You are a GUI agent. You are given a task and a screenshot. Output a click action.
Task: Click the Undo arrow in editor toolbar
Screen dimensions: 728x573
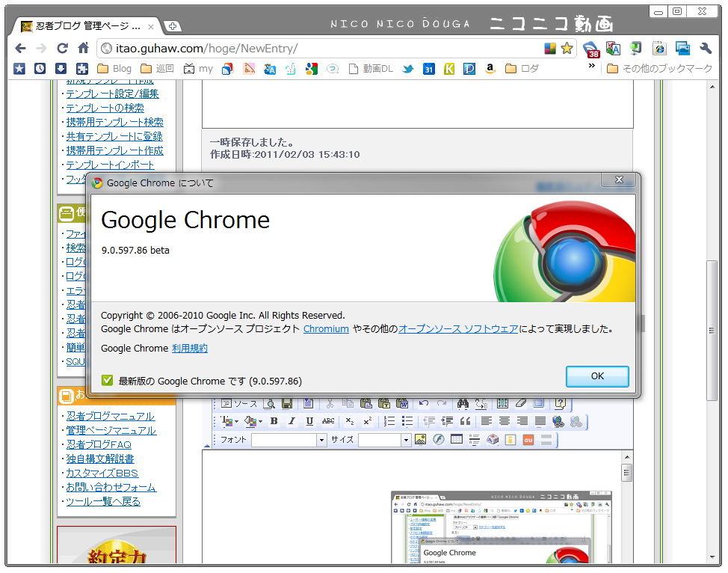pos(424,403)
